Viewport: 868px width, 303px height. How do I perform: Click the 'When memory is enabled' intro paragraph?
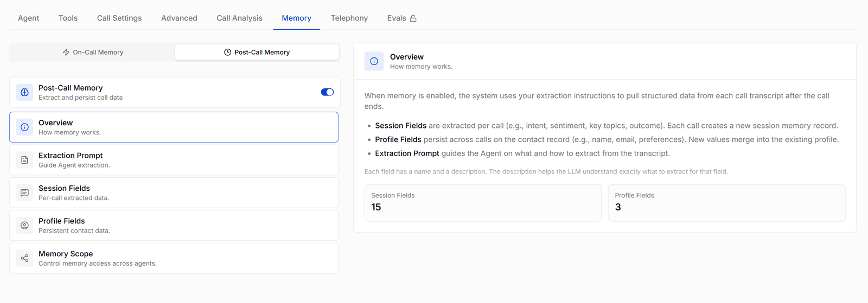pyautogui.click(x=597, y=101)
